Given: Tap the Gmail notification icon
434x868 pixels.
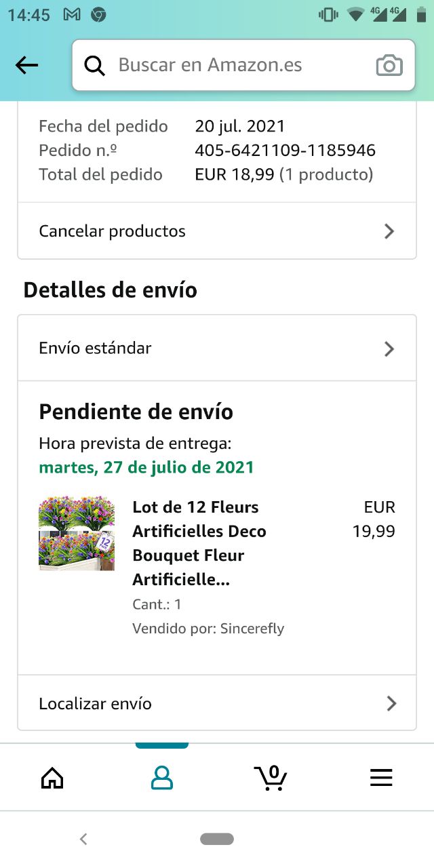Looking at the screenshot, I should (71, 14).
